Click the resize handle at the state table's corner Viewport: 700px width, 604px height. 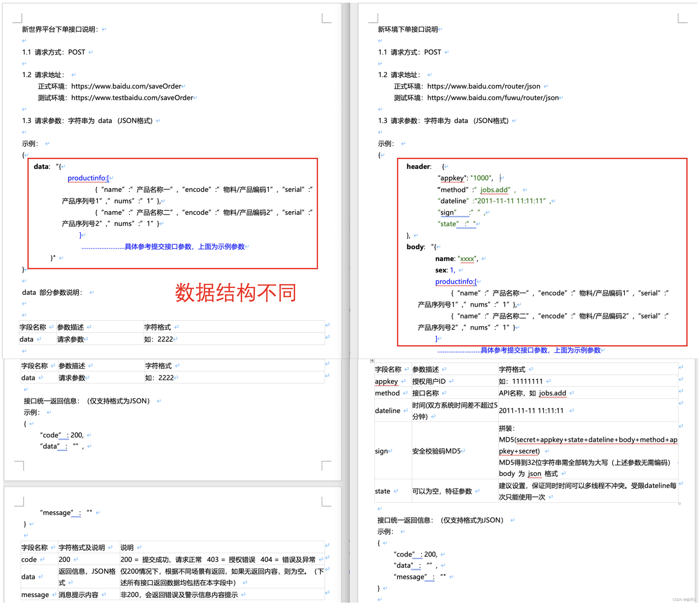679,504
